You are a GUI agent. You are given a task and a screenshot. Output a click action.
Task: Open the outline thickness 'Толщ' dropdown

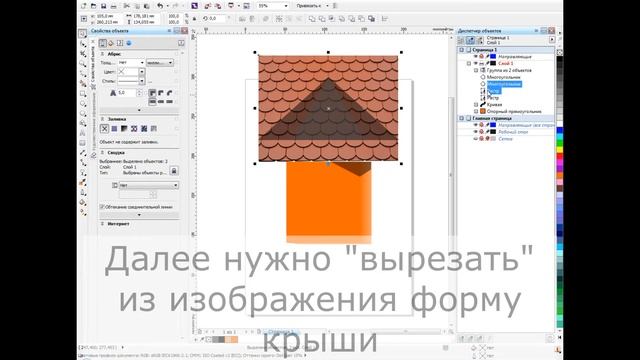[x=142, y=63]
